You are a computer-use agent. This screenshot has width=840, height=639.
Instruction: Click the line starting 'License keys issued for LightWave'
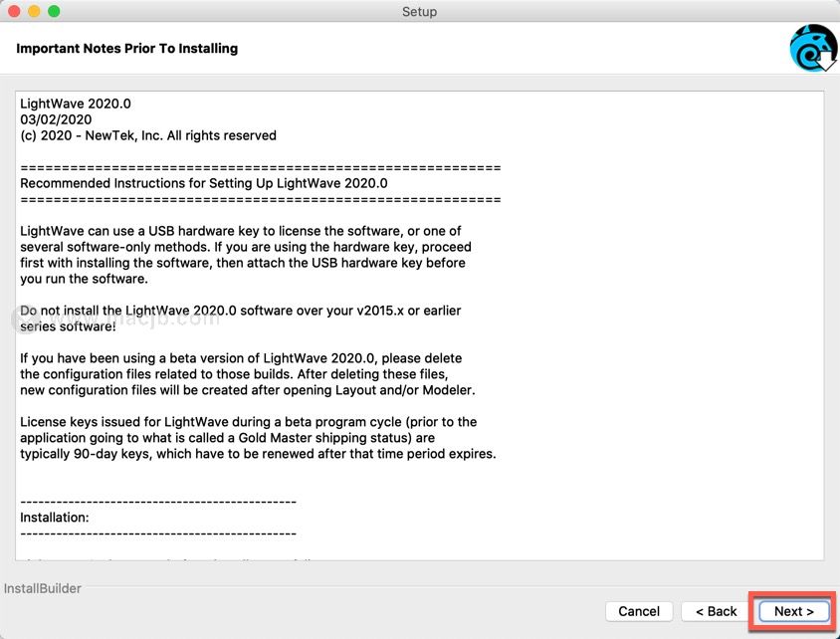[248, 422]
